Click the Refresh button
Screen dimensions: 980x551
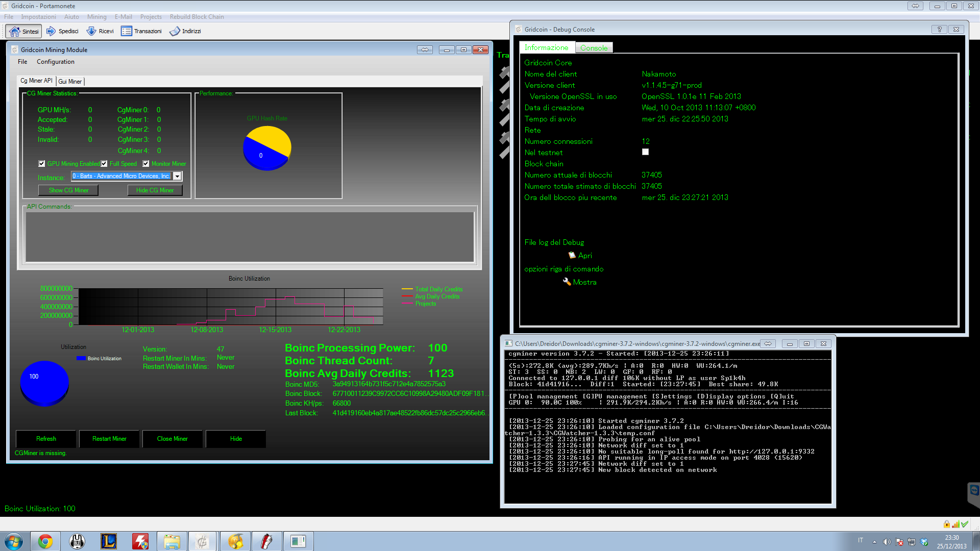pos(46,439)
